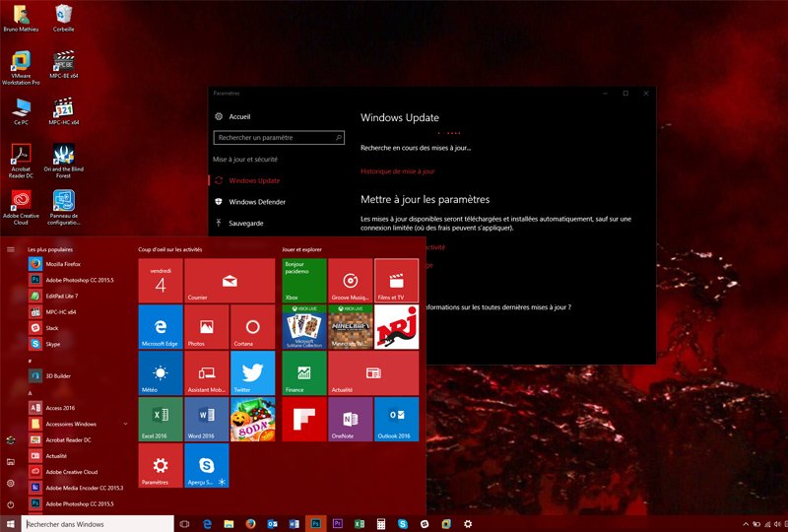788x532 pixels.
Task: Click Photoshop icon in the taskbar
Action: coord(314,524)
